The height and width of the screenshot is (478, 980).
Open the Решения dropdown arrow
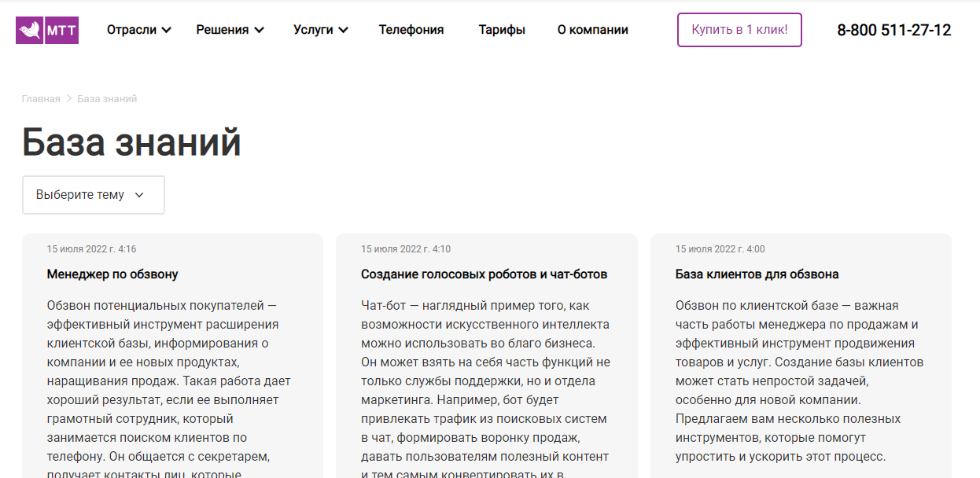coord(259,31)
